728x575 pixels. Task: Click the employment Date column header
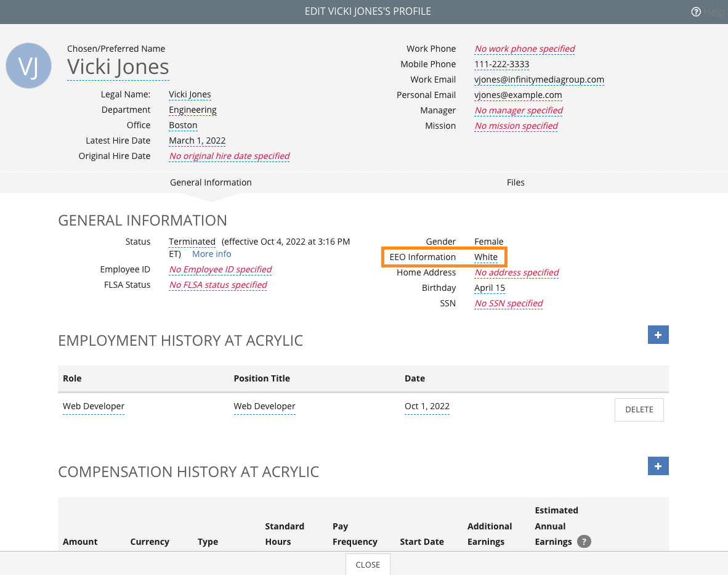click(x=415, y=378)
